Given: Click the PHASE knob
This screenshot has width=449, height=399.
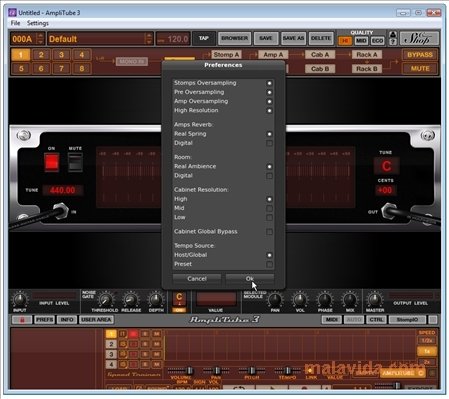Looking at the screenshot, I should click(325, 299).
